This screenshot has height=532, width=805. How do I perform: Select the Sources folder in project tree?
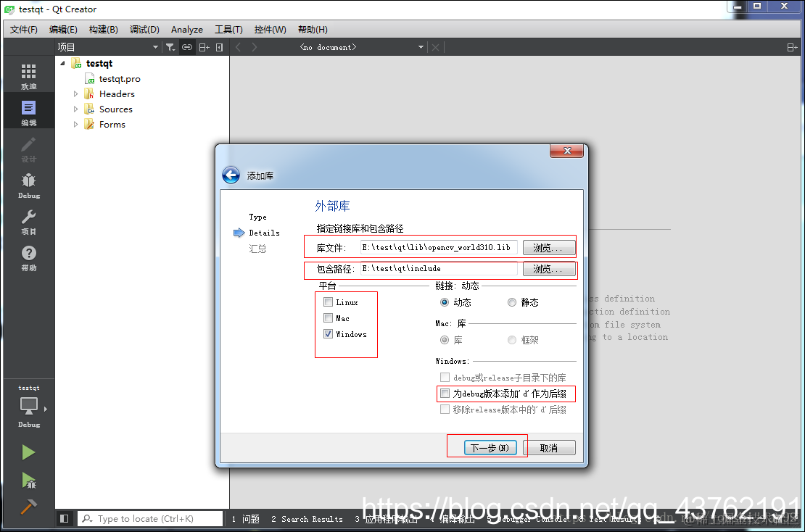[115, 109]
